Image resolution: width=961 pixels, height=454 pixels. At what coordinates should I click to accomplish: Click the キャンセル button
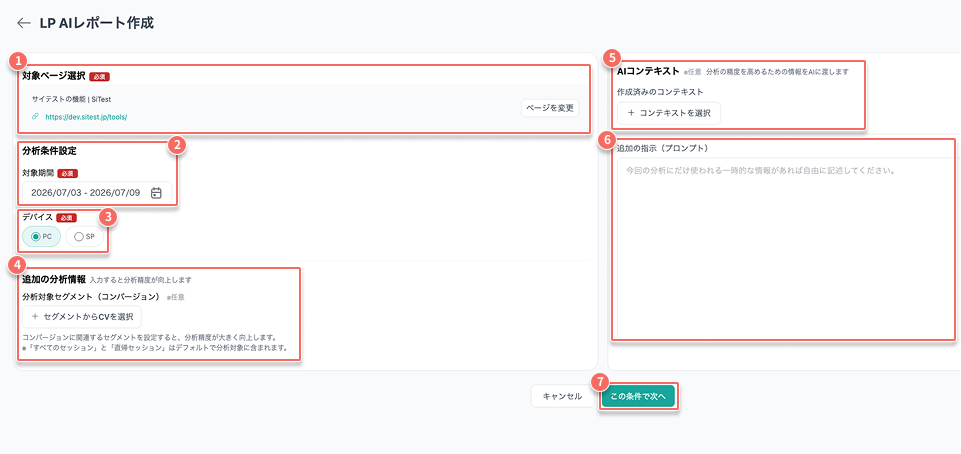562,396
